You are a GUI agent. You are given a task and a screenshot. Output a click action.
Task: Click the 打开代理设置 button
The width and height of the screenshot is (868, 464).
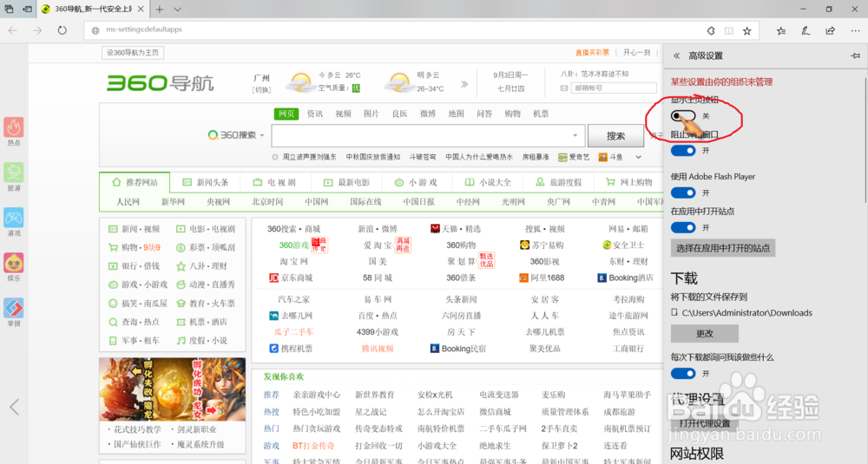coord(705,423)
